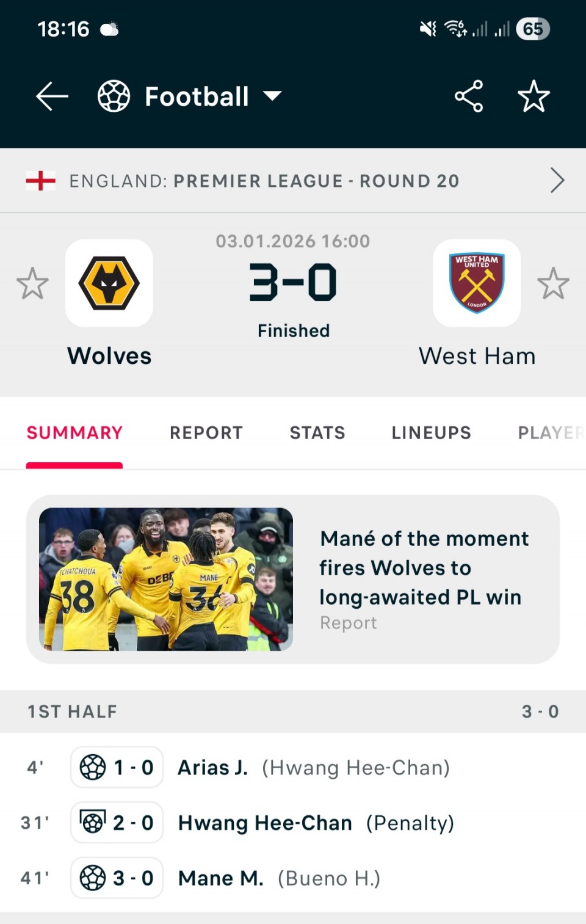Tap the 3-0 goal score badge
Screen dimensions: 586x924
(x=117, y=878)
